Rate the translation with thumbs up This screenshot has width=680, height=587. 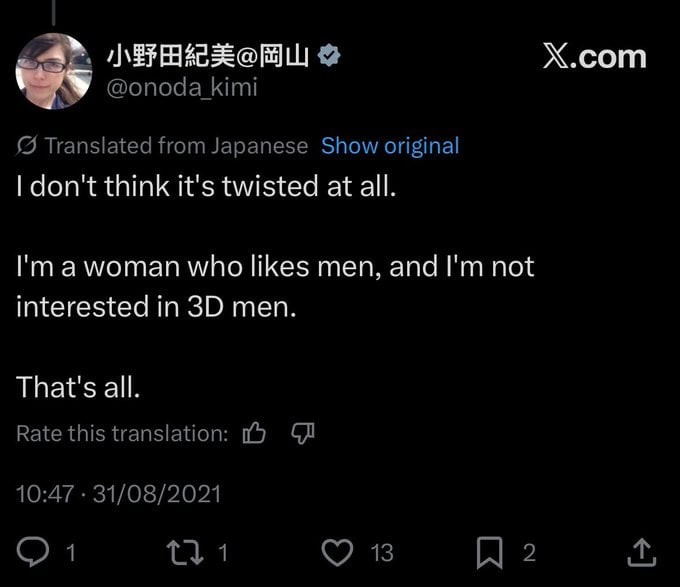pyautogui.click(x=254, y=434)
